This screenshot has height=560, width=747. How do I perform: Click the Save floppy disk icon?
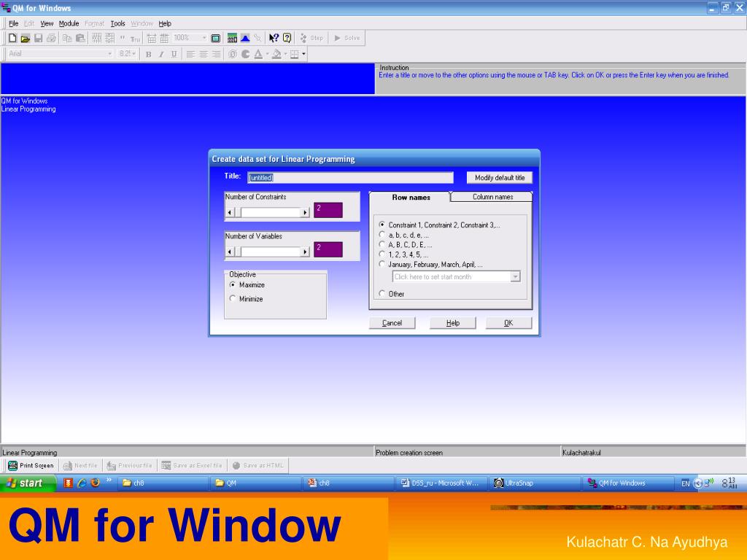click(x=38, y=38)
